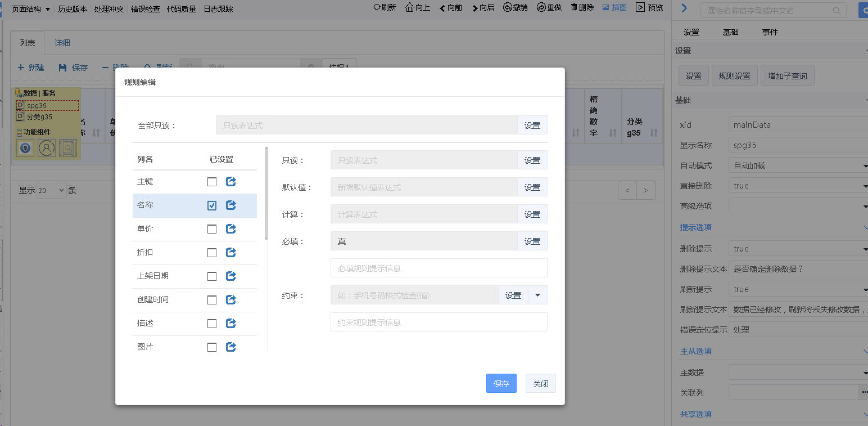
Task: Tick the 上架日期 column checkbox
Action: pos(212,276)
